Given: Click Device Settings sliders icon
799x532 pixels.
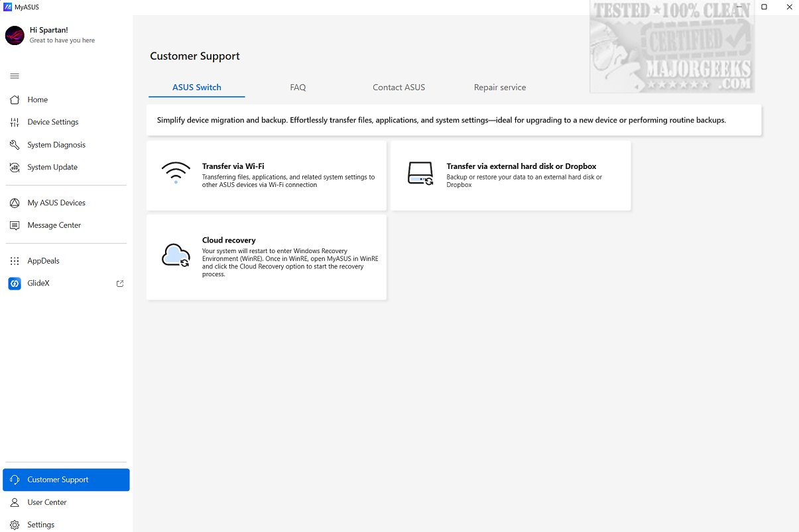Looking at the screenshot, I should [x=15, y=122].
